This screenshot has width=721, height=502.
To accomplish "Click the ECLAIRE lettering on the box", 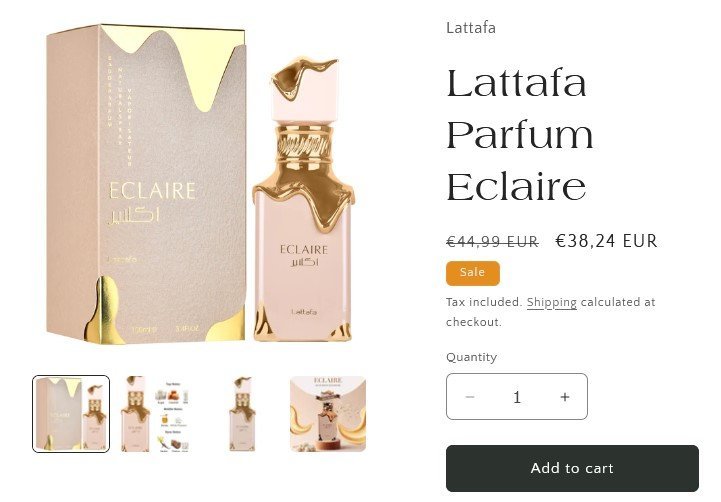I will click(152, 191).
